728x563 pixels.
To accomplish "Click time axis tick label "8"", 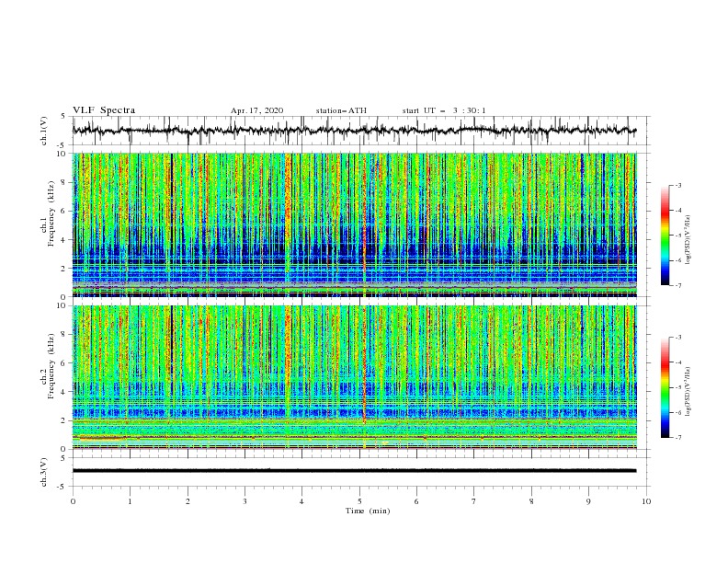I will [531, 501].
